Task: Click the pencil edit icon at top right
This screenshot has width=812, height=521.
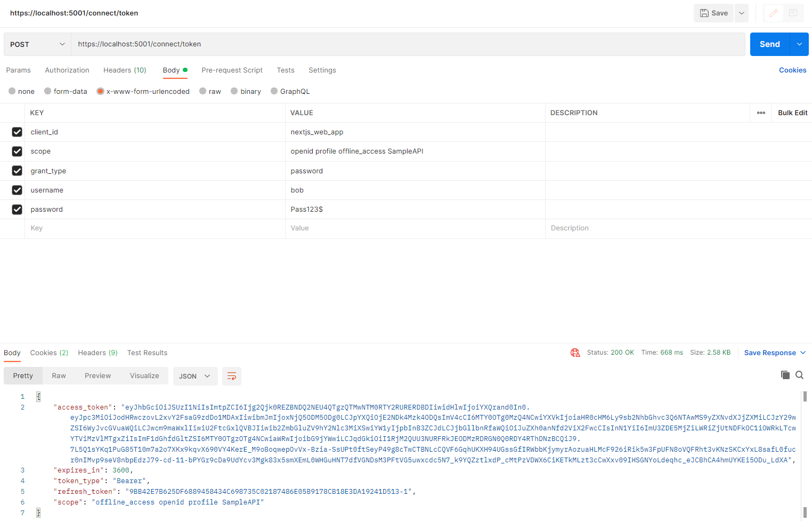Action: (774, 13)
